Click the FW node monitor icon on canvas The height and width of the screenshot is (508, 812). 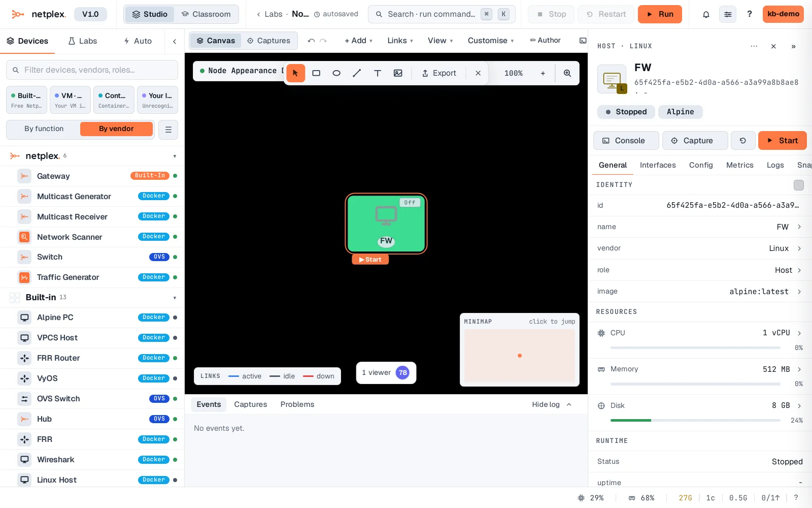[x=386, y=216]
